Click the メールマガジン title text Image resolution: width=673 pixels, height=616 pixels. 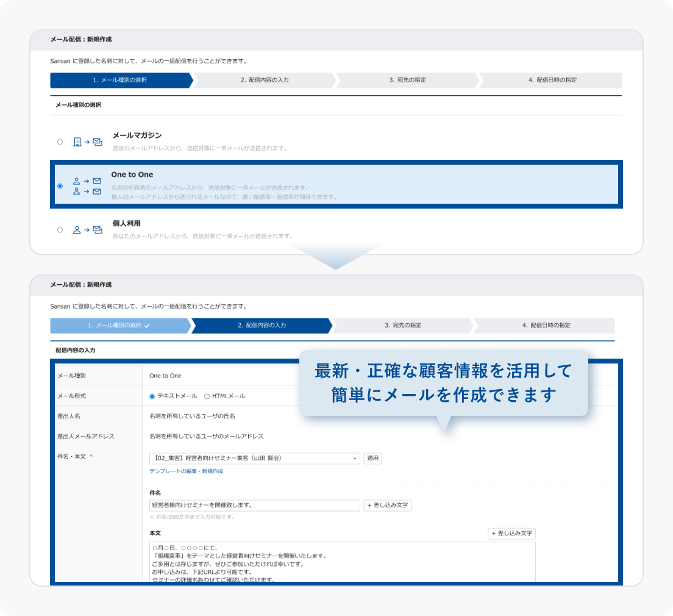[x=137, y=135]
